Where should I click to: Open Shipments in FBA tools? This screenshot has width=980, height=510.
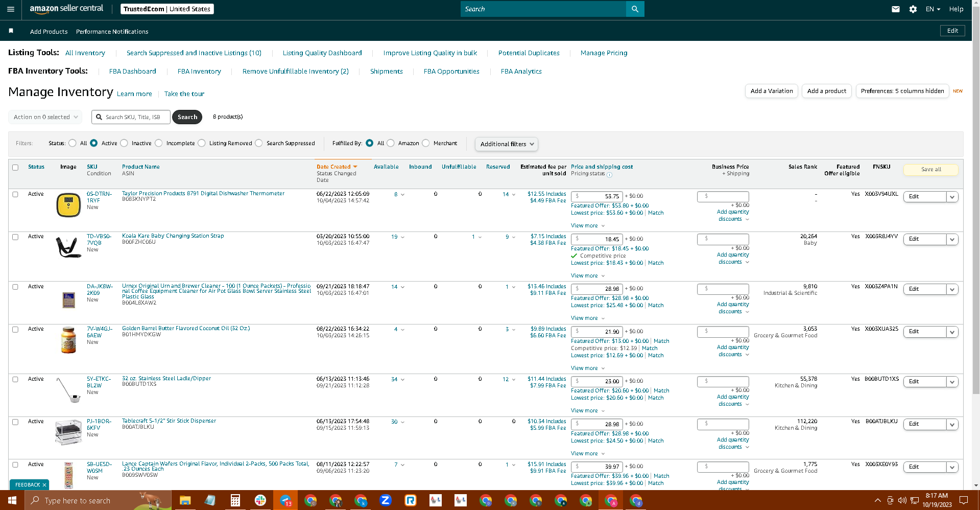tap(386, 71)
